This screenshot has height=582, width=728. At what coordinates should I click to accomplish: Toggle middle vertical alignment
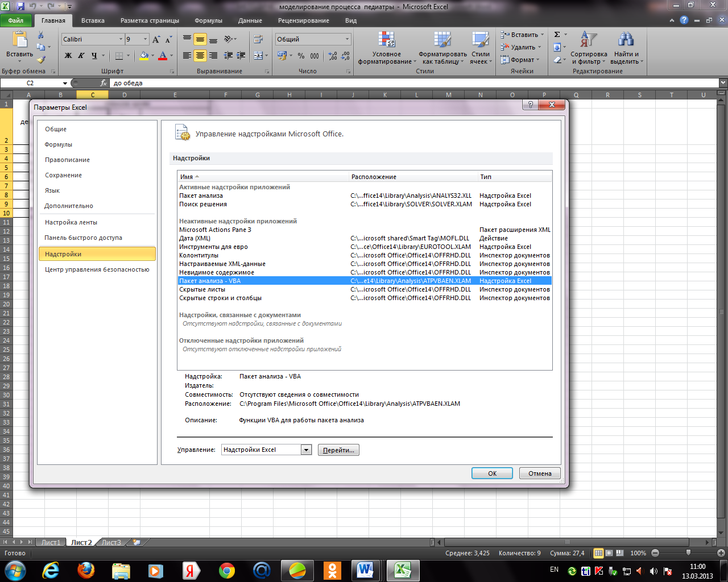coord(200,39)
